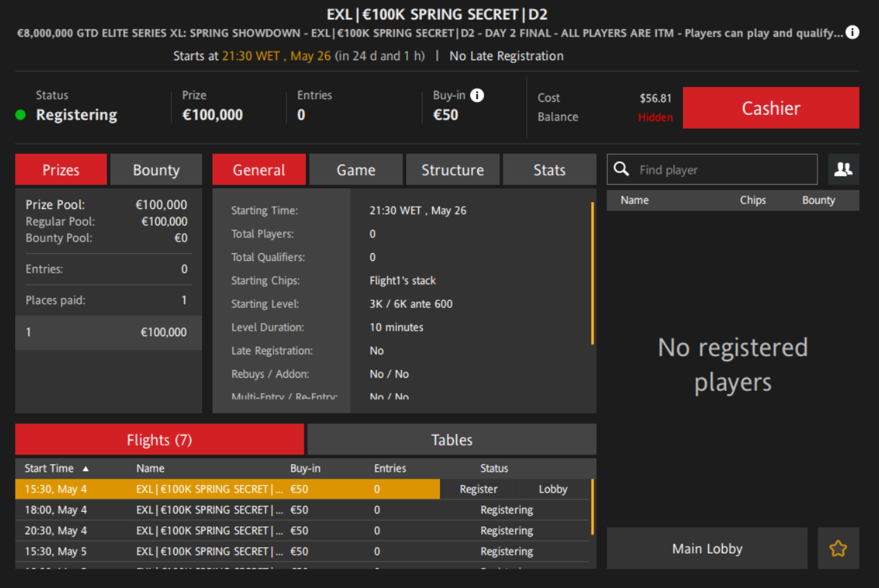
Task: Click the magnifier icon in player search
Action: point(622,169)
